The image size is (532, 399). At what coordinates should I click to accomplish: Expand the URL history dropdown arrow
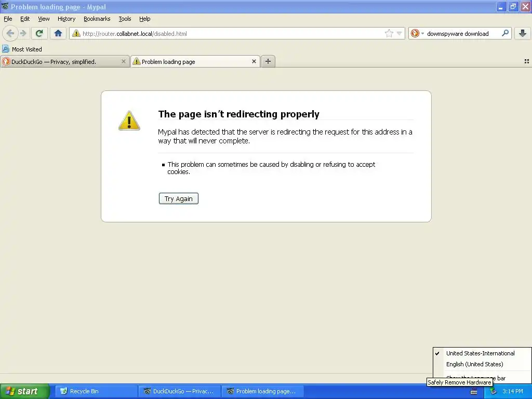point(400,33)
